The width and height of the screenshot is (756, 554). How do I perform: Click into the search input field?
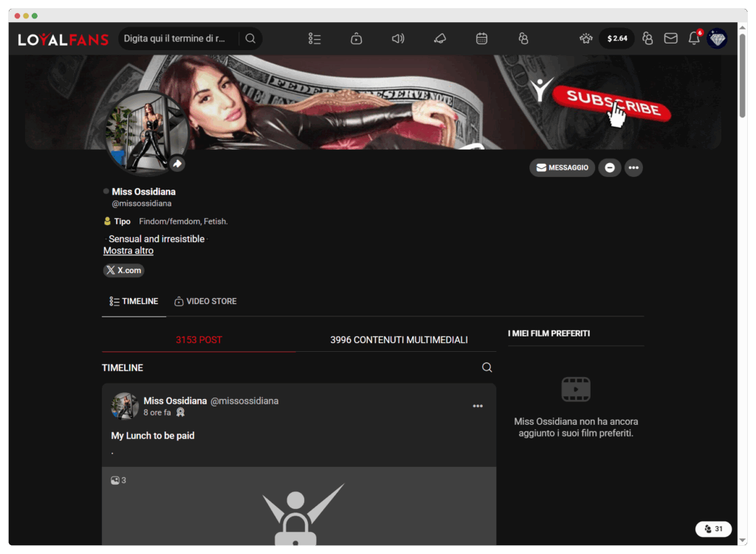click(x=177, y=38)
